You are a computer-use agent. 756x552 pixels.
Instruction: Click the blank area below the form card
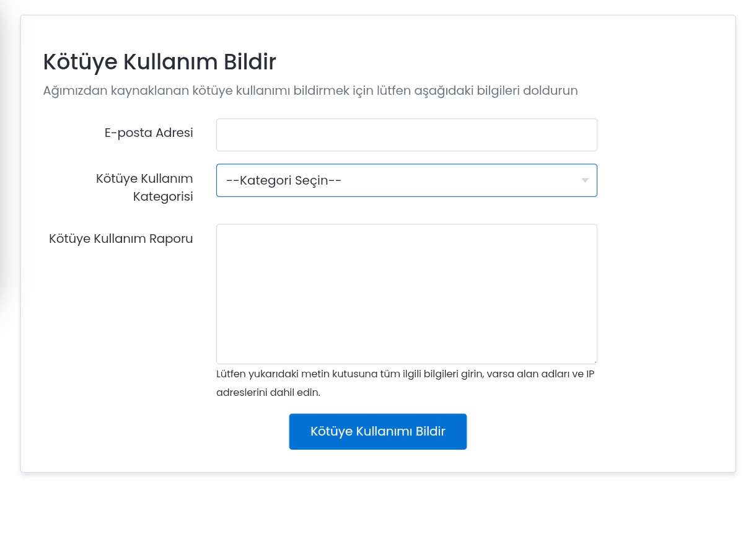point(378,512)
